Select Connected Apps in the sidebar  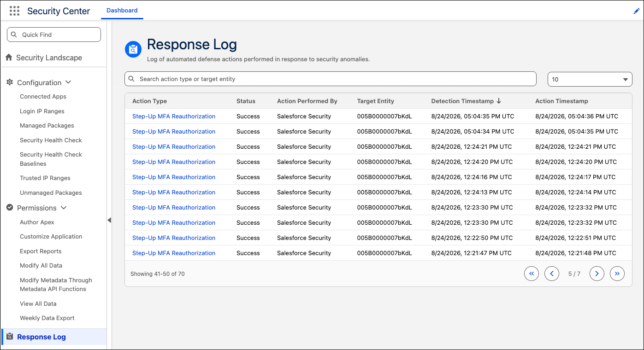click(43, 96)
